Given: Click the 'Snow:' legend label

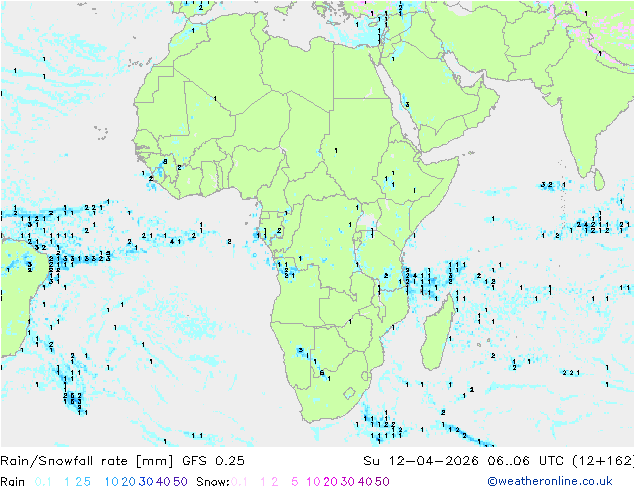Looking at the screenshot, I should pyautogui.click(x=213, y=482).
